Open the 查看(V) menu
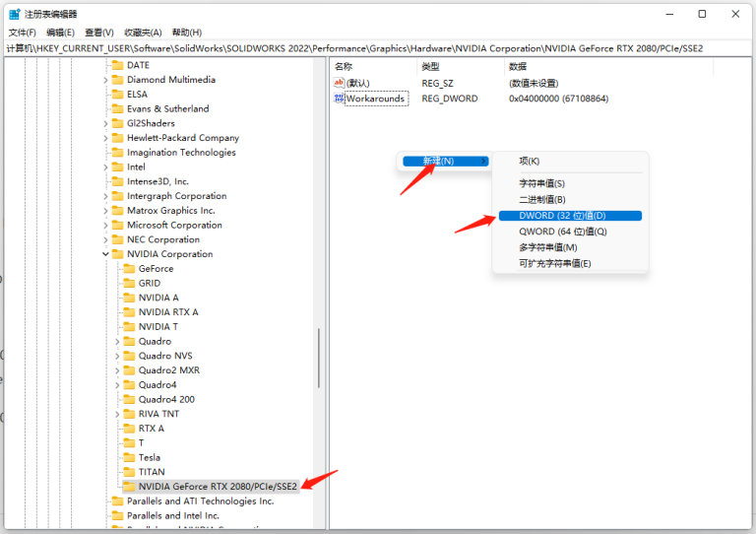Viewport: 756px width, 534px height. tap(99, 33)
